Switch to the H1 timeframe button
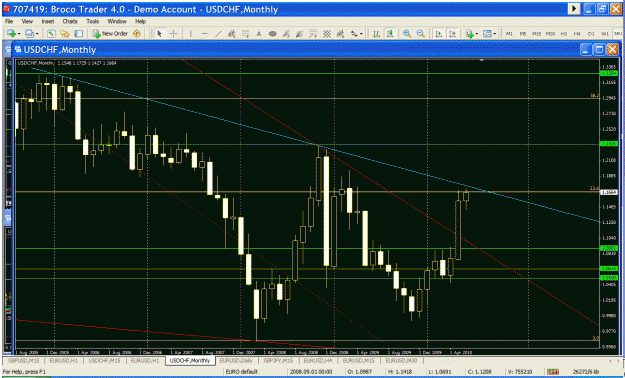 [564, 34]
